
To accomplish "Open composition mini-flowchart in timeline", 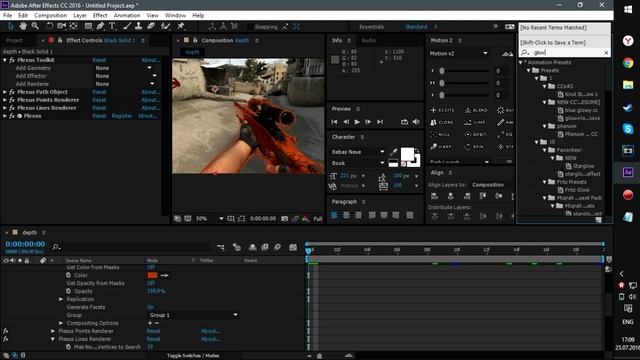I will pos(221,247).
